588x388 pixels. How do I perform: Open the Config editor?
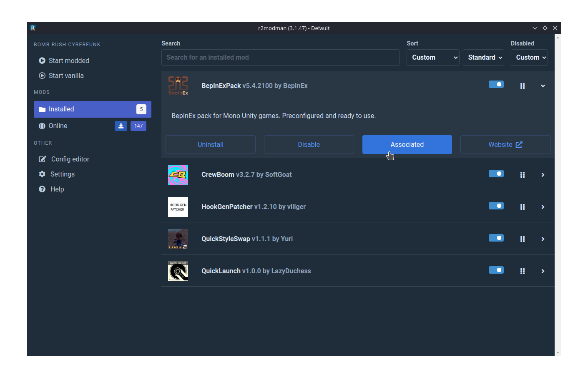[x=93, y=159]
